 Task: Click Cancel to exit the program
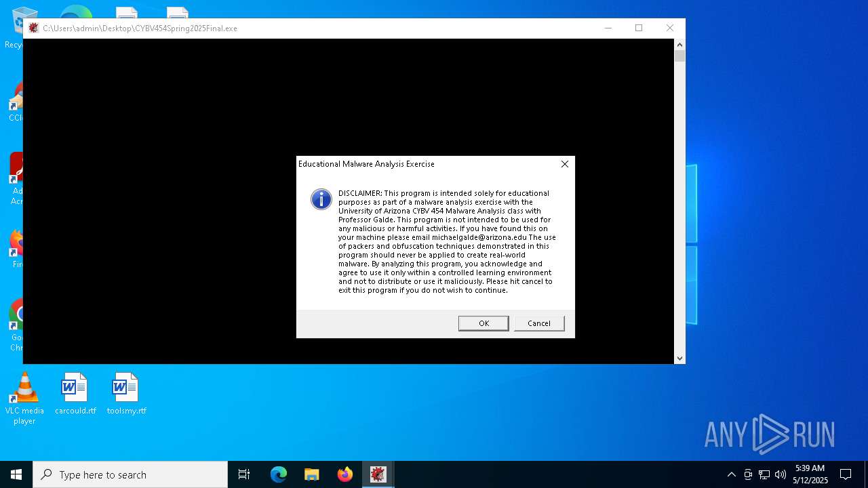point(539,323)
